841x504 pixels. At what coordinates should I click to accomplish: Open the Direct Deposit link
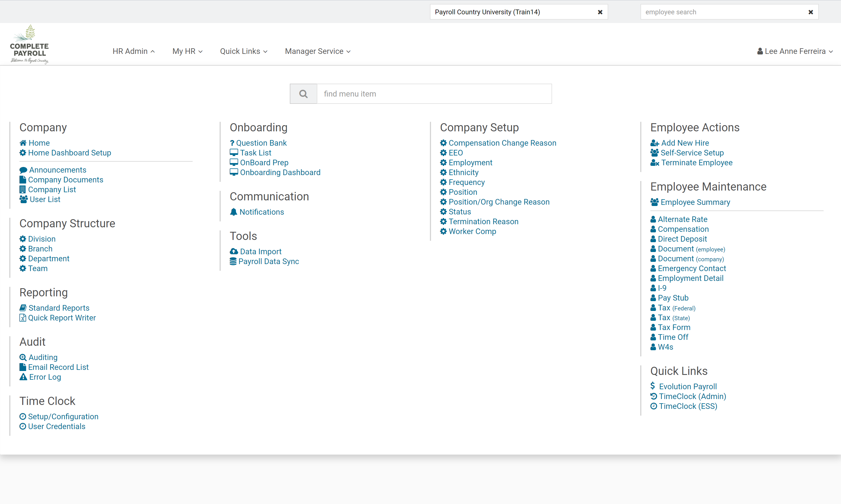coord(682,239)
